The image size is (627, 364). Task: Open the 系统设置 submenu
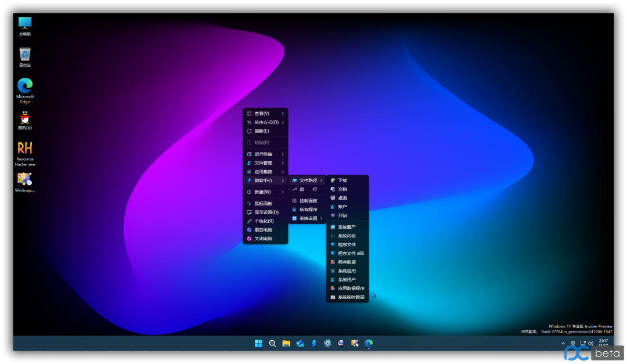[x=308, y=218]
